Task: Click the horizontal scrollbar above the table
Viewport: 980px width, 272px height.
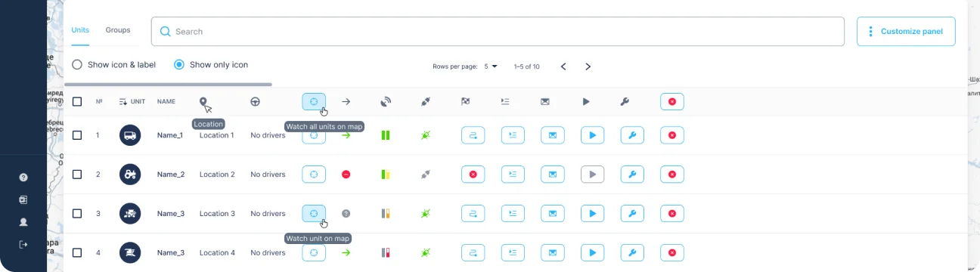Action: coord(168,85)
